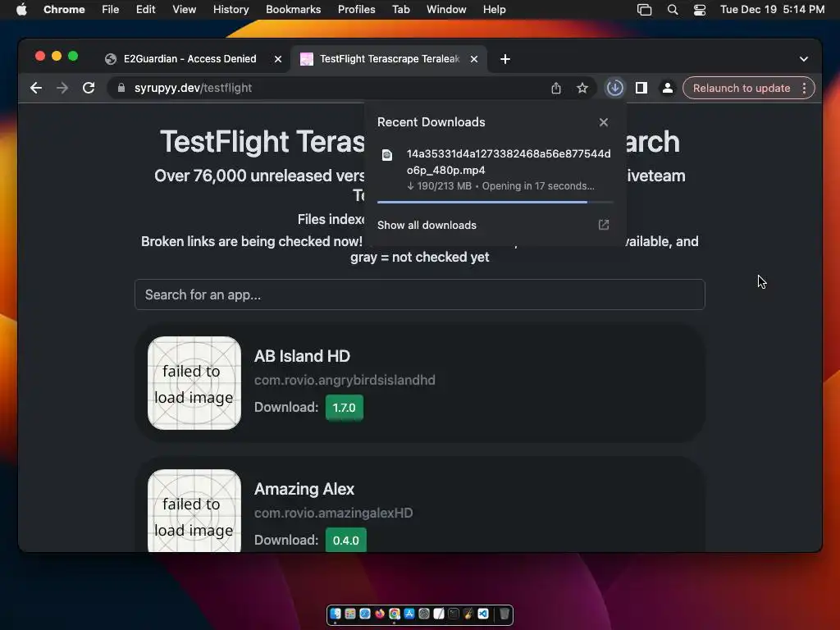Viewport: 840px width, 630px height.
Task: Open Google Chrome from the Dock
Action: click(395, 614)
